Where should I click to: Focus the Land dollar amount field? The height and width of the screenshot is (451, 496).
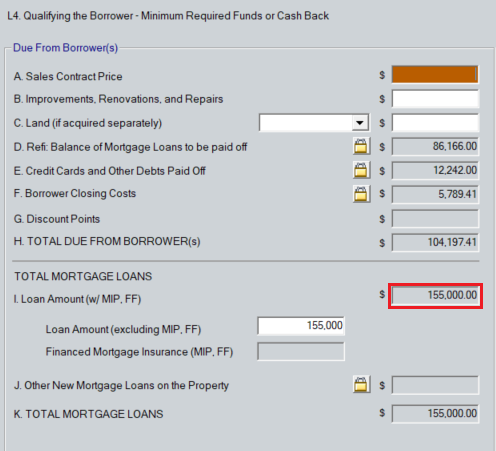[x=435, y=123]
